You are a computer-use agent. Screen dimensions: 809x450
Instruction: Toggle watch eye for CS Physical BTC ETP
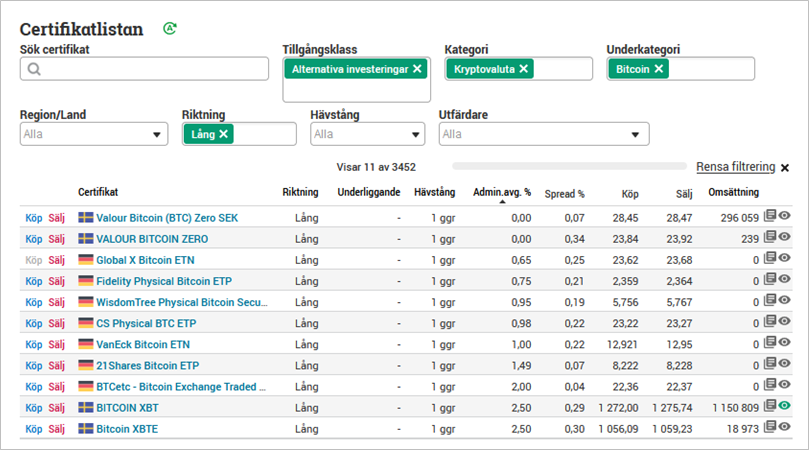tap(784, 321)
